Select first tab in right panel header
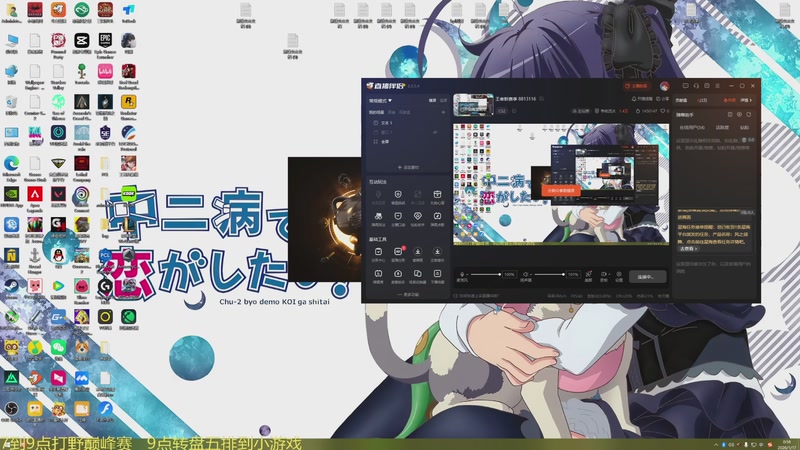 tap(682, 101)
